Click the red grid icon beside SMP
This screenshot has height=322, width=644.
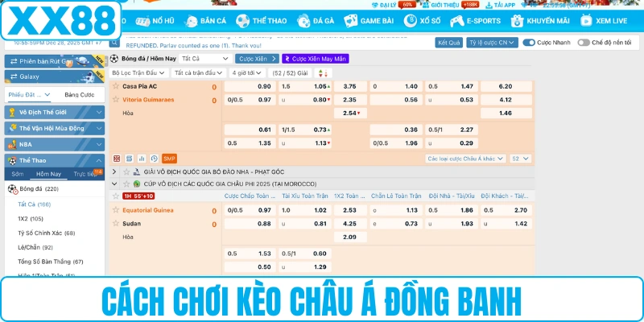(x=117, y=159)
